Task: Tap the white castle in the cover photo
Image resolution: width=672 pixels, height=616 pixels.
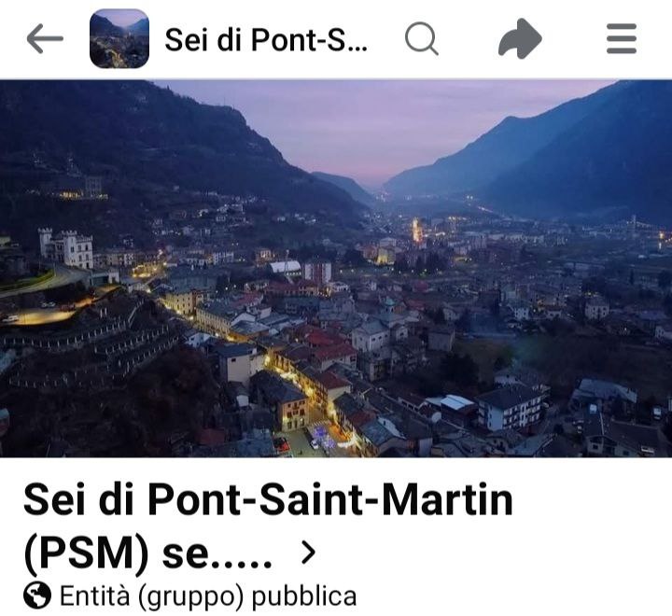Action: pos(66,247)
